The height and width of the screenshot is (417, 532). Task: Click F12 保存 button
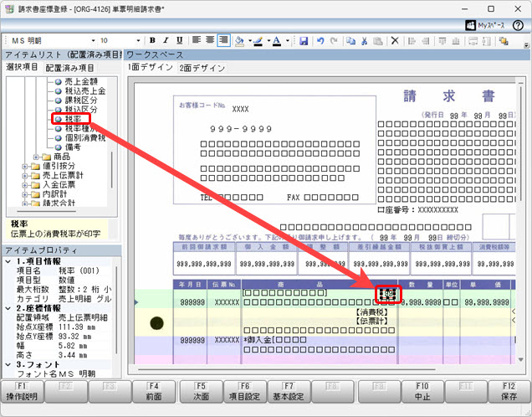[509, 392]
